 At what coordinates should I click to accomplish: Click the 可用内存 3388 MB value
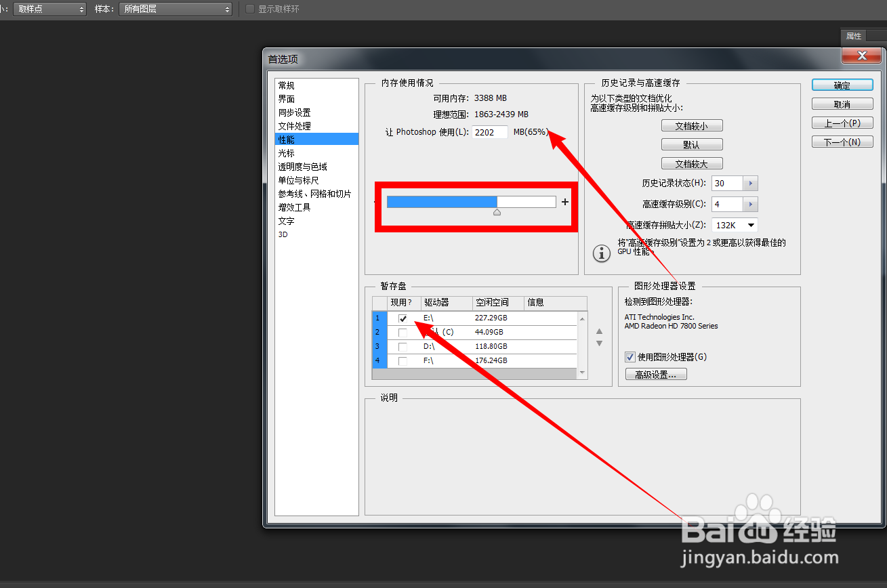tap(490, 98)
